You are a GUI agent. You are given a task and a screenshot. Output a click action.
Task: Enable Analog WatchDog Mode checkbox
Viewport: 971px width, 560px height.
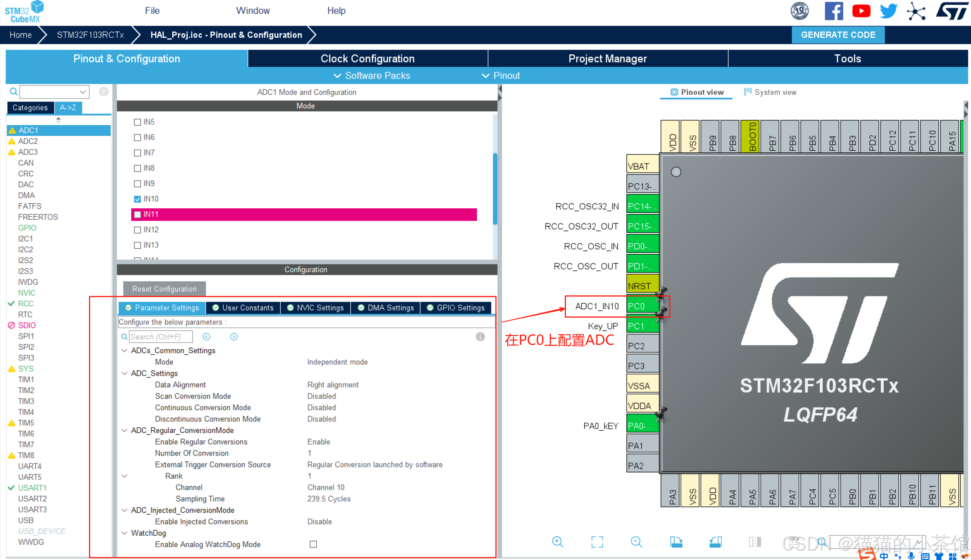coord(313,544)
